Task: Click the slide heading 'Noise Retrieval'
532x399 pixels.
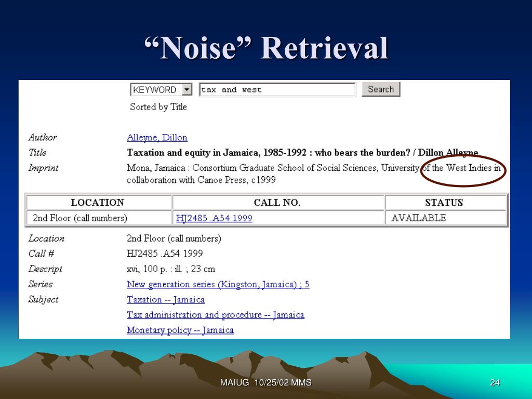Action: click(267, 48)
